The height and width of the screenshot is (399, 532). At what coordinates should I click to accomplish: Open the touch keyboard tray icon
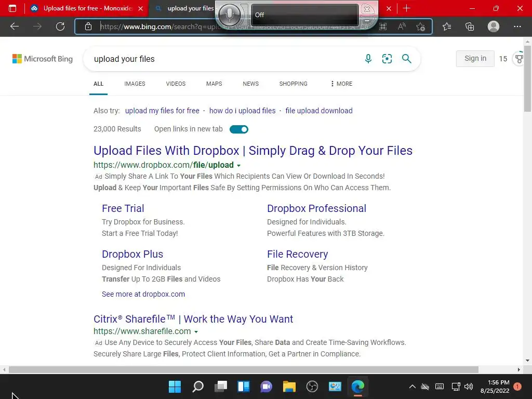[x=440, y=387]
